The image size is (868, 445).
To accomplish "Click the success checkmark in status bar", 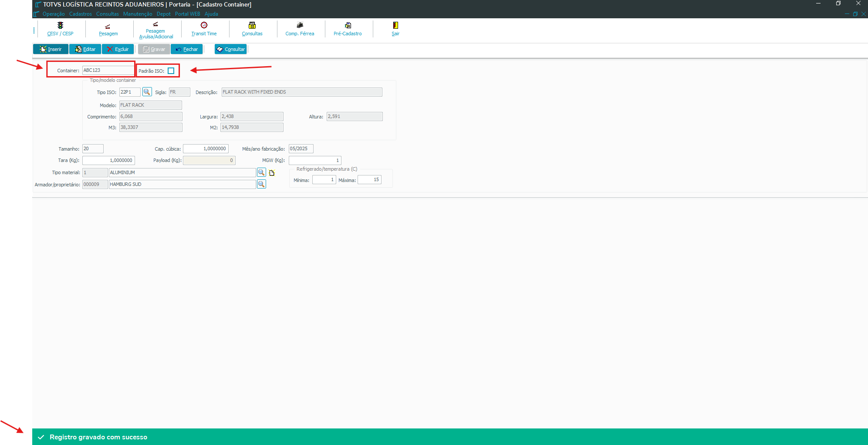I will [41, 437].
